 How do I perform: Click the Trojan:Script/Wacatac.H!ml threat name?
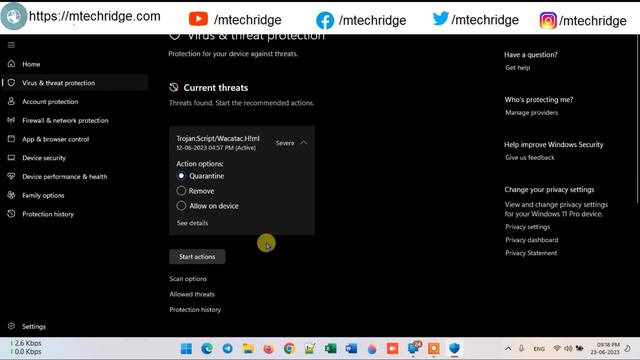(x=218, y=138)
